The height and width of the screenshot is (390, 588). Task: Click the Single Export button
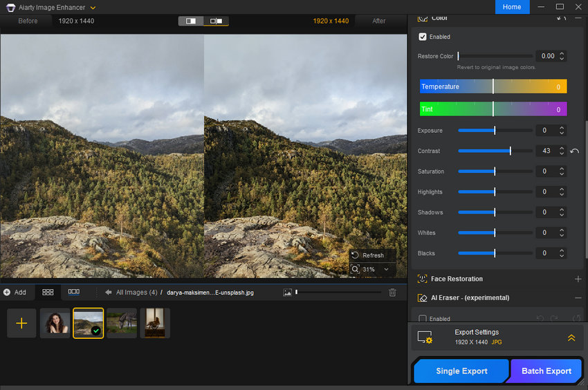pos(461,371)
